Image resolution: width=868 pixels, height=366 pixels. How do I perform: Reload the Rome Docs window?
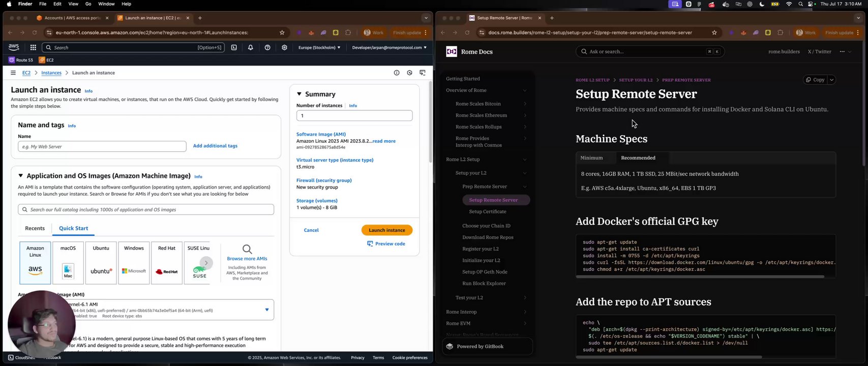(467, 33)
